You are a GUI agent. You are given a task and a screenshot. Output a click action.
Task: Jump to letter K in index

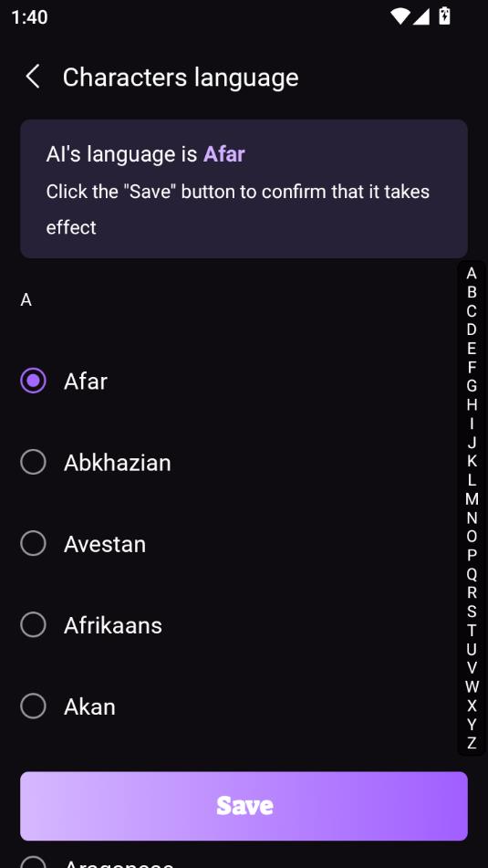coord(472,462)
